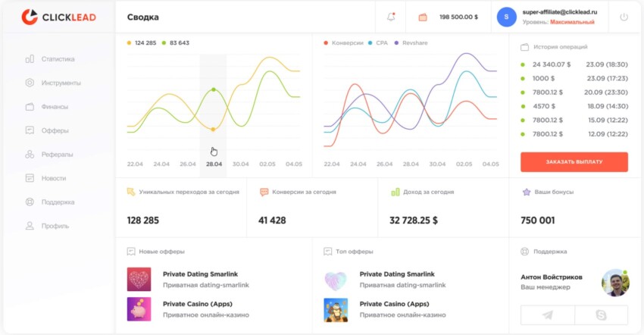The width and height of the screenshot is (644, 335).
Task: Click the Доход за сегодня bars icon
Action: click(x=395, y=192)
